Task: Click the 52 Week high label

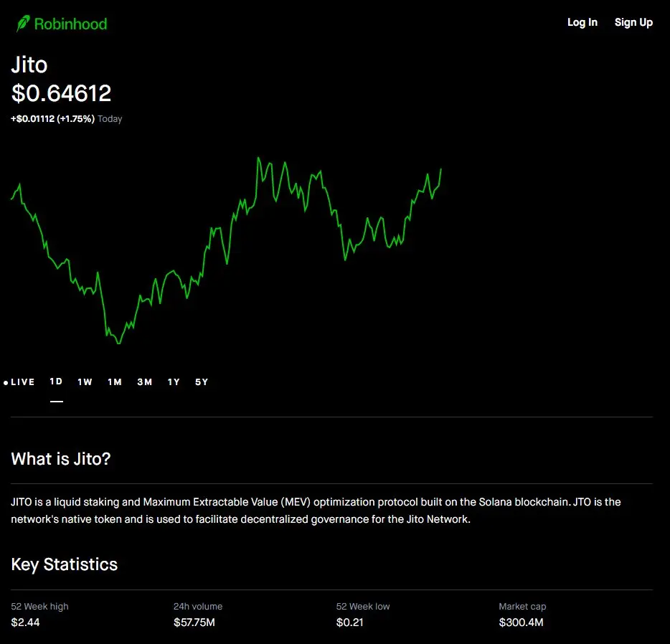Action: (x=39, y=607)
